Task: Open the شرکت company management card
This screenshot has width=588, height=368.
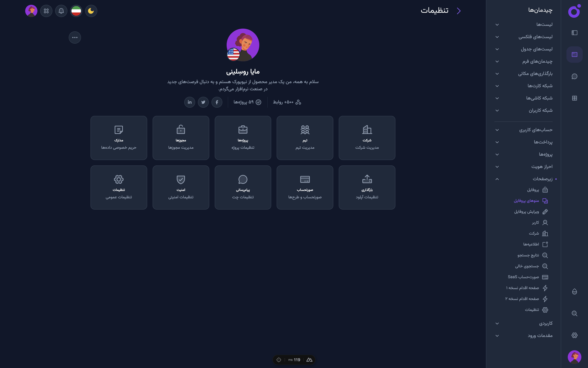Action: pyautogui.click(x=367, y=138)
